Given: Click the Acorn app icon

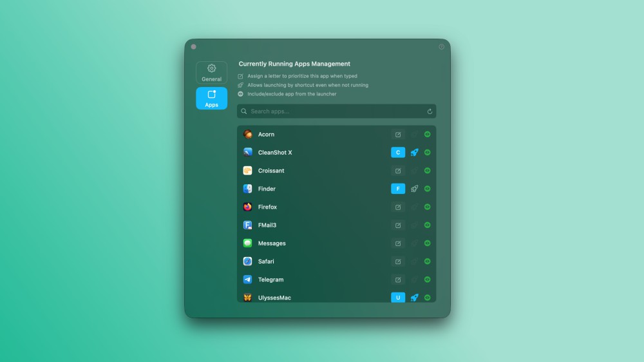Looking at the screenshot, I should click(x=248, y=135).
